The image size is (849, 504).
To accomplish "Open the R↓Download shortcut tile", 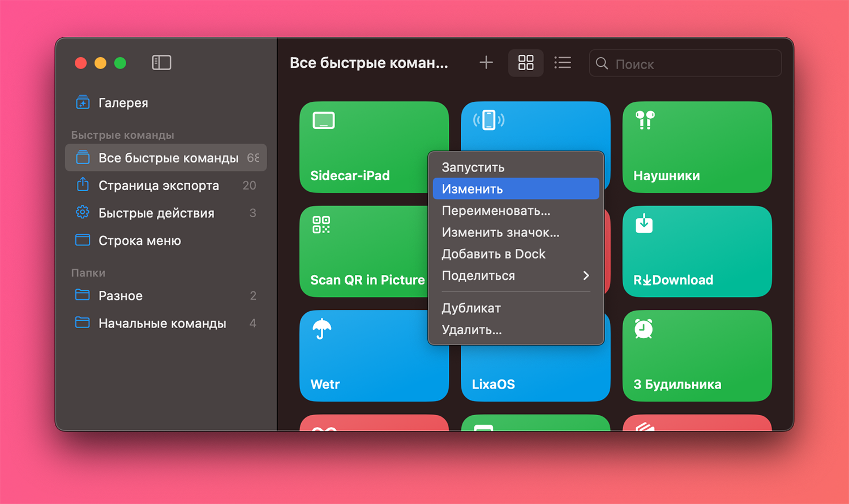I will point(697,252).
